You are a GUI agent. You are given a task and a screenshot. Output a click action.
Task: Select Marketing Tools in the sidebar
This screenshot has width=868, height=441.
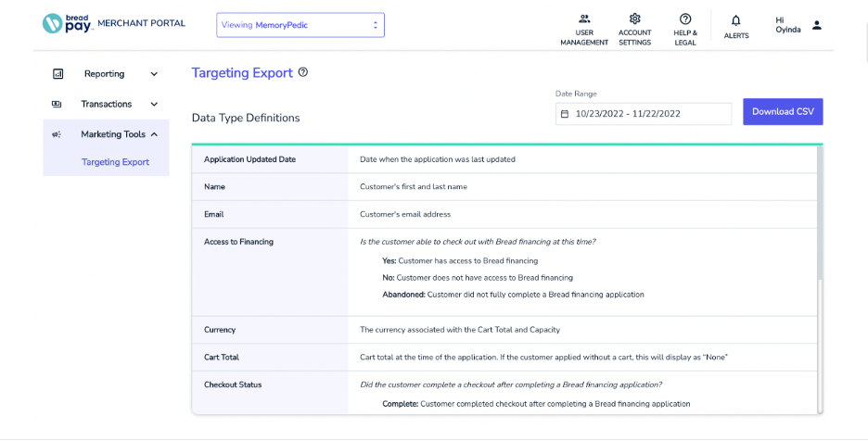[x=113, y=134]
